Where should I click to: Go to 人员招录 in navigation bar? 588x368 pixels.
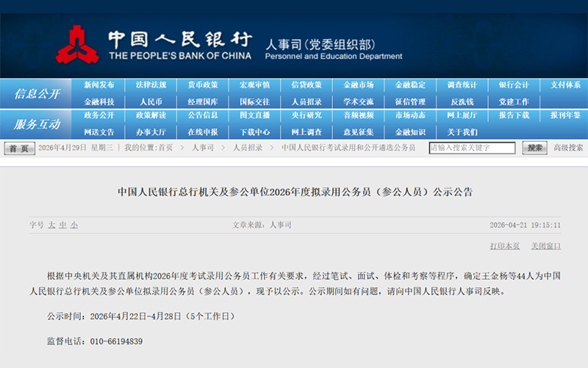click(x=306, y=102)
